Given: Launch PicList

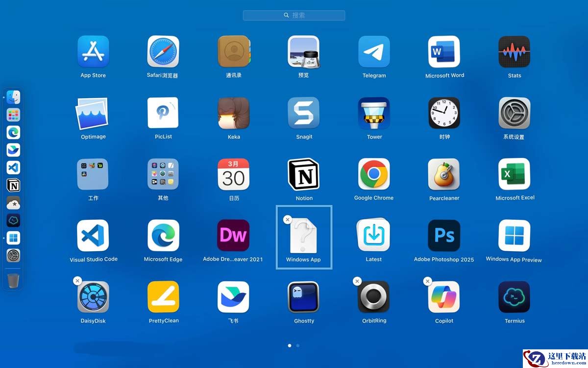Looking at the screenshot, I should 163,113.
